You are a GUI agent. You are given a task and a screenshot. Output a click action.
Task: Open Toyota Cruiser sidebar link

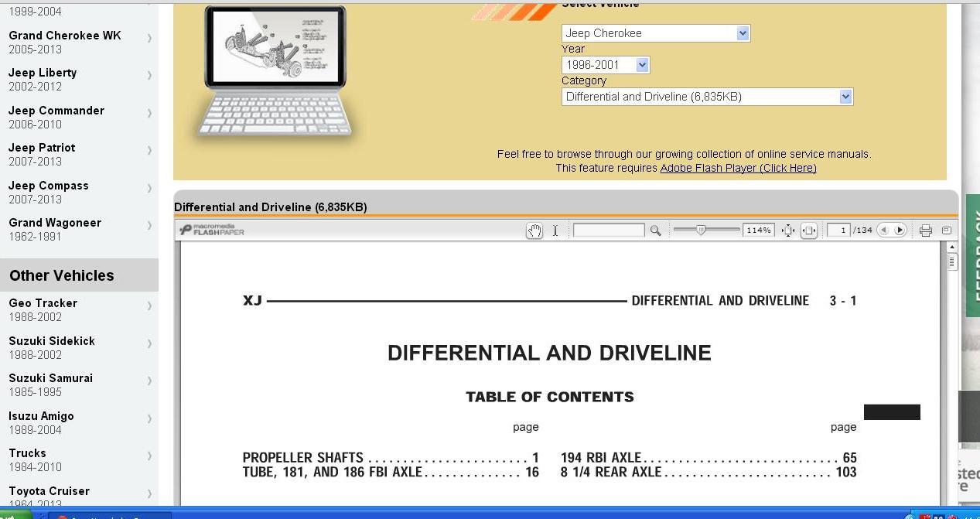click(x=79, y=495)
